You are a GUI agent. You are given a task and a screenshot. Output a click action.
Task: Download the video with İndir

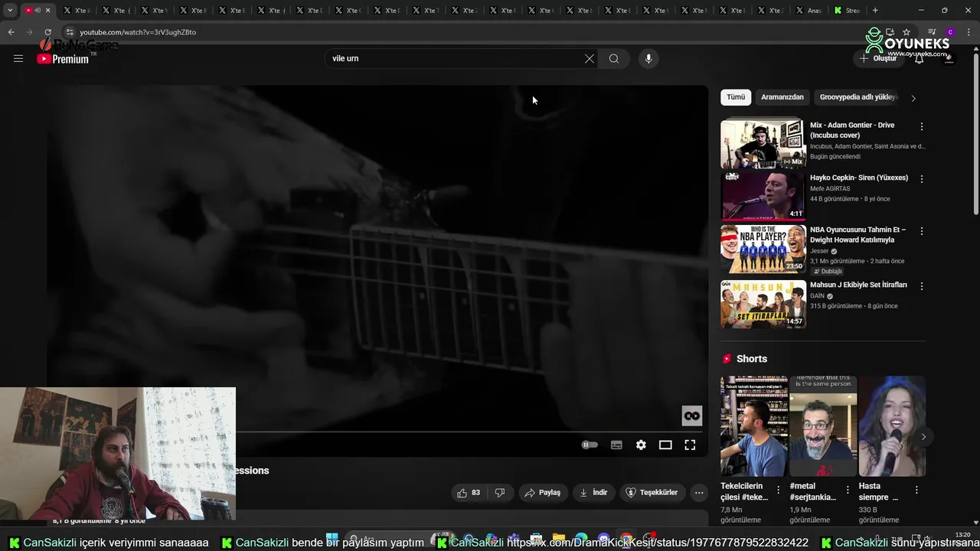coord(593,493)
